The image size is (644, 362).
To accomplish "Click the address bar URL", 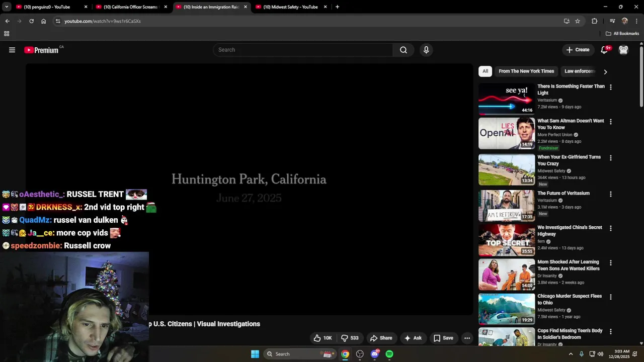I will pos(103,21).
